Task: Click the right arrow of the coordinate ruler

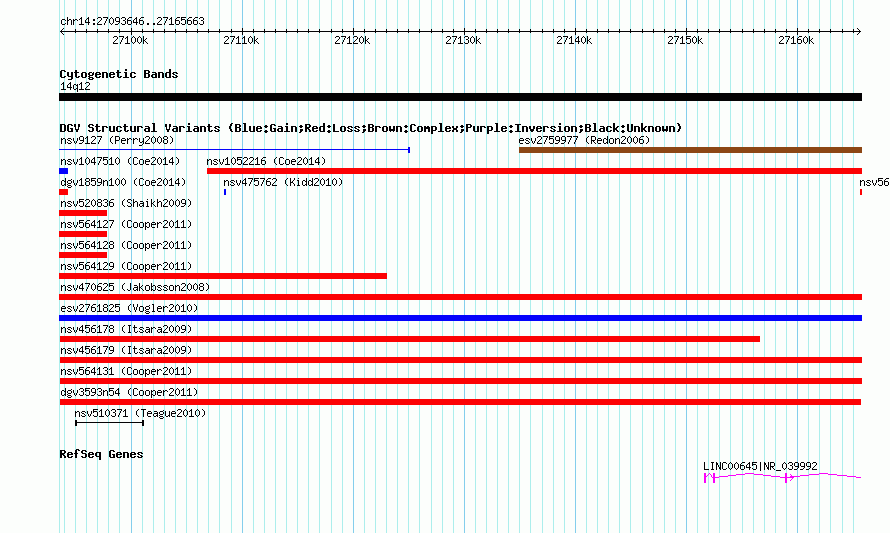Action: coord(859,32)
